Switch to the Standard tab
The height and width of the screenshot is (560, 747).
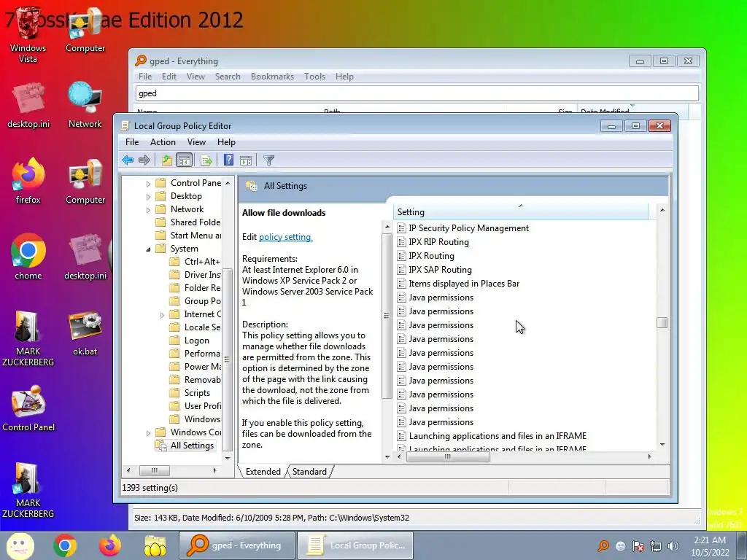[309, 472]
